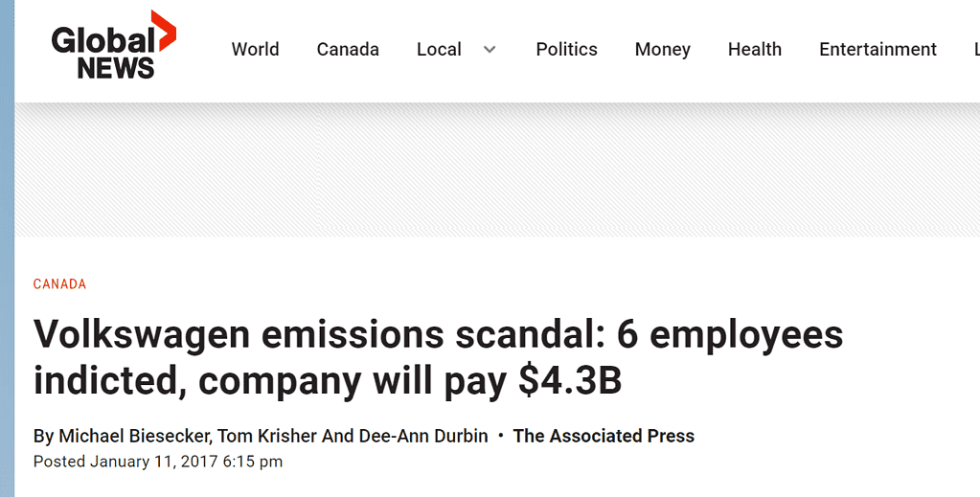Go home via the Global NEWS wordmark

105,53
